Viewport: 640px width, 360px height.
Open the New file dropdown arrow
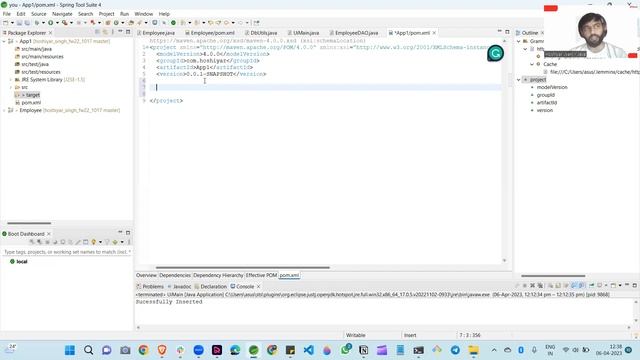tap(12, 23)
